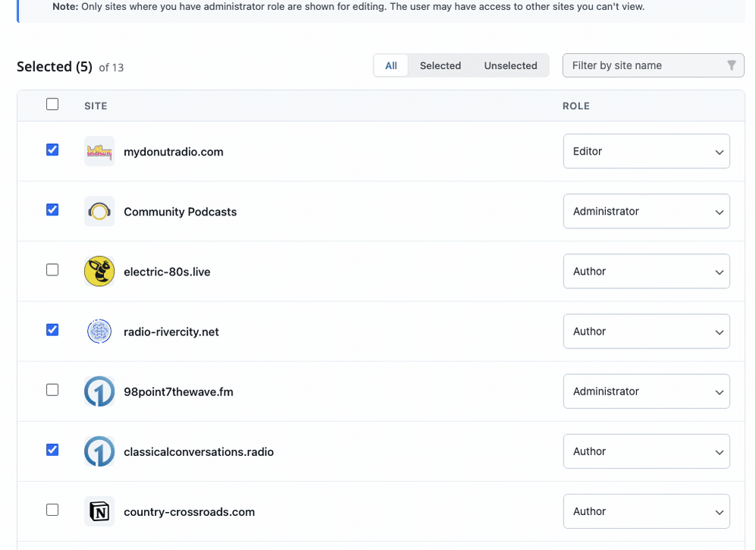Click the radio-rivercity.net site name
Viewport: 756px width, 550px height.
[x=171, y=332]
